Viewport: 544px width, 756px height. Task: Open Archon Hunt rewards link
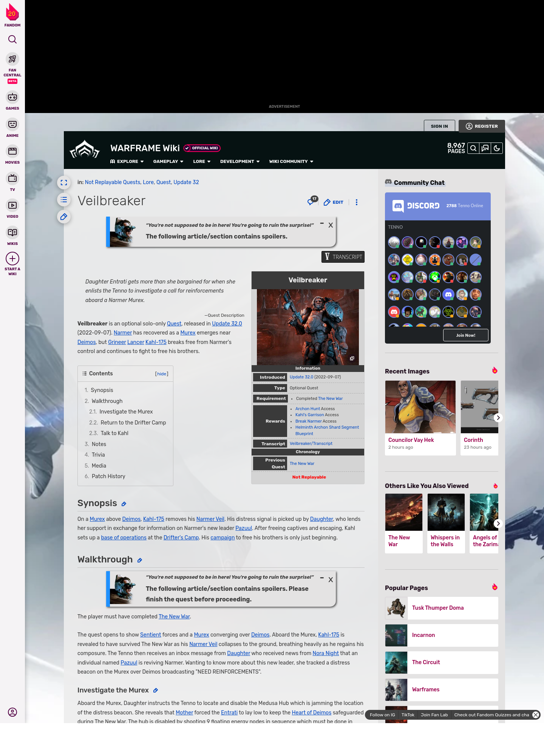(x=308, y=409)
